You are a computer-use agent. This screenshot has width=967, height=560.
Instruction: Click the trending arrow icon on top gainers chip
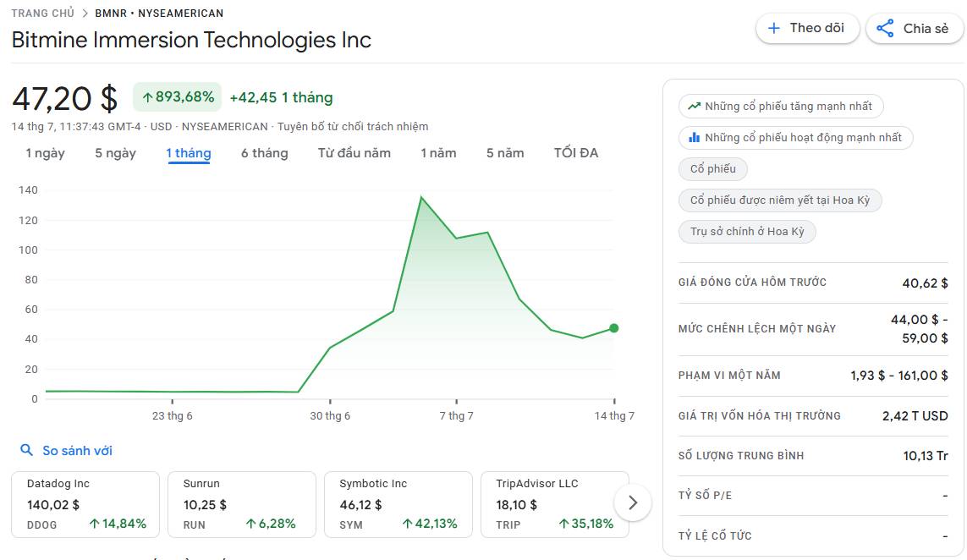click(695, 106)
